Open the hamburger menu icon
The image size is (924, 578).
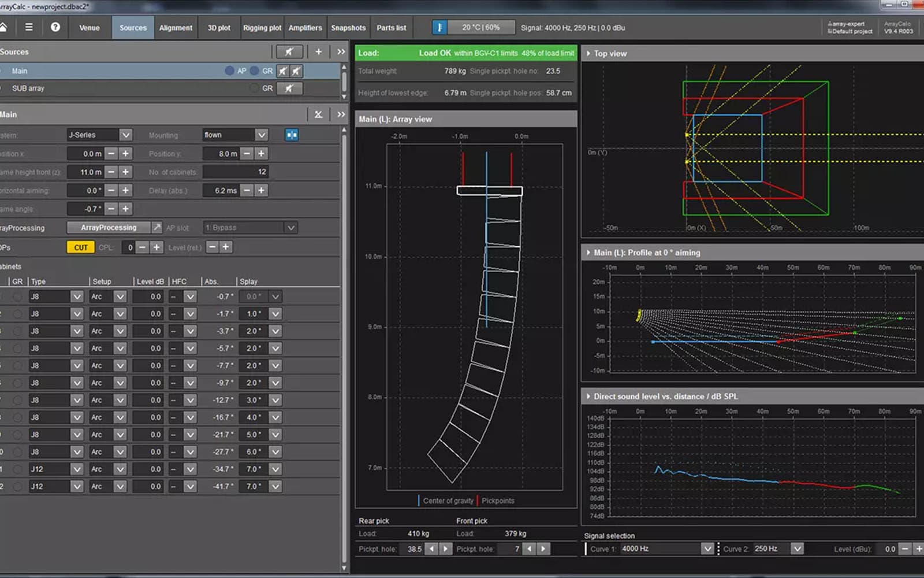click(x=28, y=27)
